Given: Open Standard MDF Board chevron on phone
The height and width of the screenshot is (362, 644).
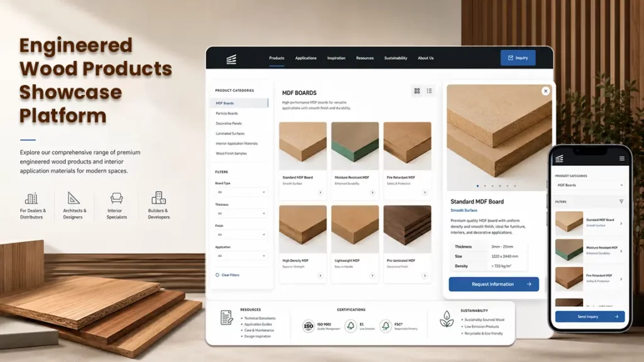Looking at the screenshot, I should [621, 224].
